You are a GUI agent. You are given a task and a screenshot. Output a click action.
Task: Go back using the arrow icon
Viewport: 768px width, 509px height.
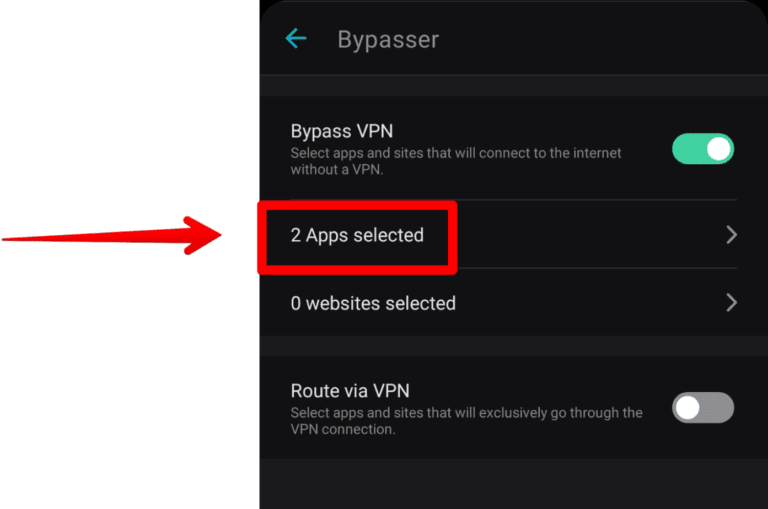pos(295,39)
